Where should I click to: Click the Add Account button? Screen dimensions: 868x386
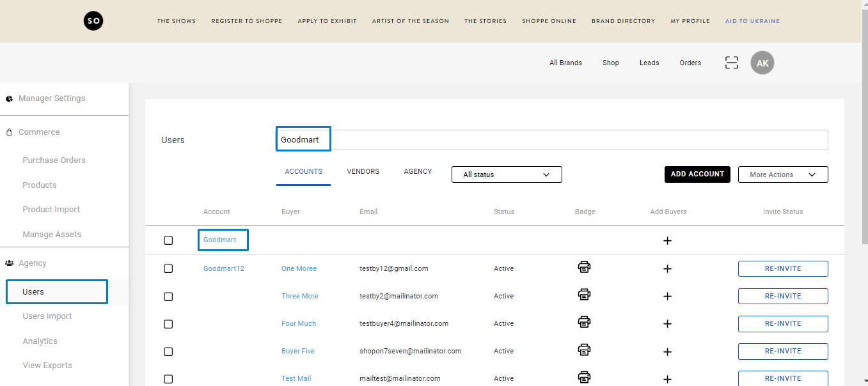tap(697, 174)
